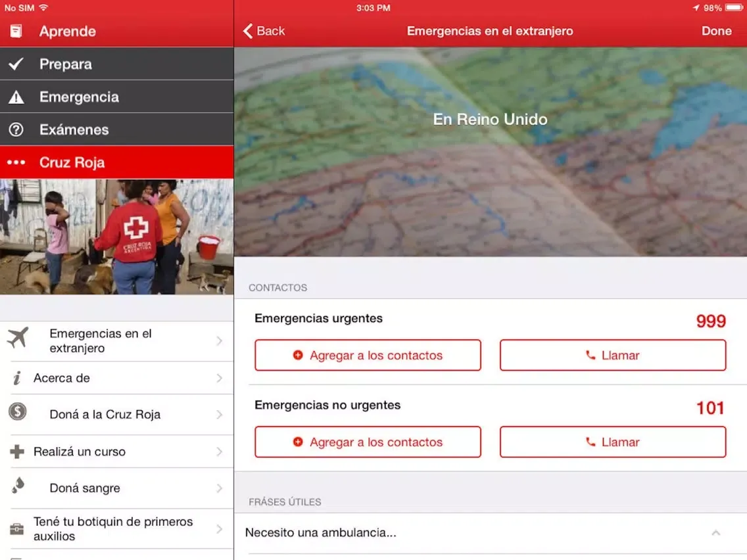Switch to the Emergencia tab
Viewport: 747px width, 560px height.
pyautogui.click(x=117, y=97)
